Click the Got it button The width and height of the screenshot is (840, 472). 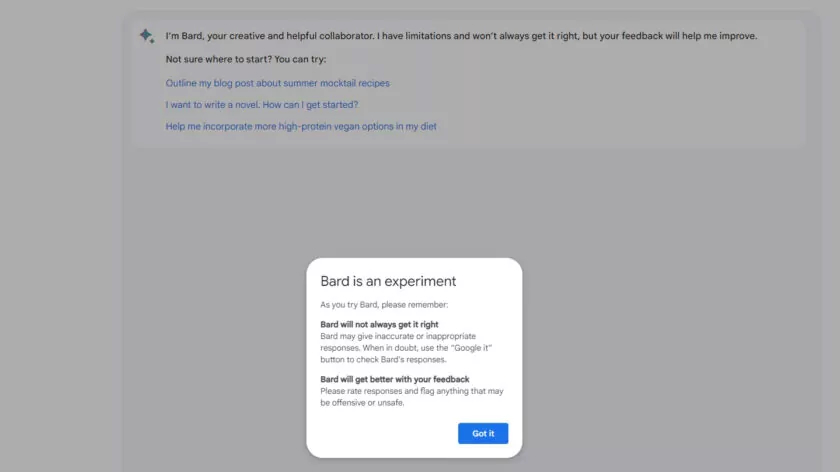[483, 433]
